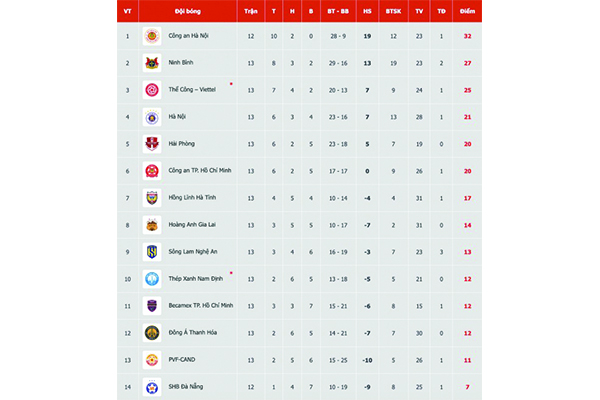600x400 pixels.
Task: Click the BT - BB column header
Action: pos(336,11)
